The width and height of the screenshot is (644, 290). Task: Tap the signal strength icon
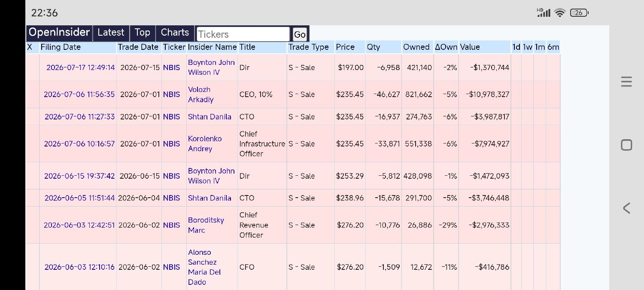pos(544,12)
